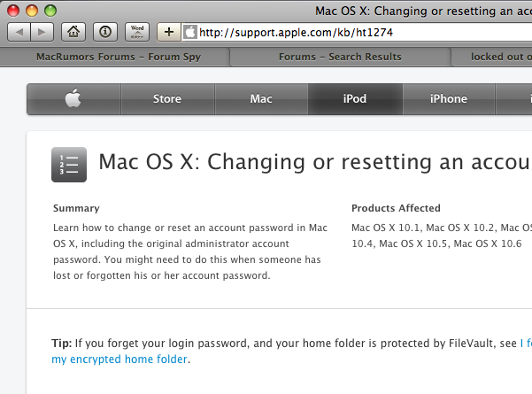This screenshot has height=394, width=532.
Task: Minimize the Safari window with yellow button
Action: (x=32, y=10)
